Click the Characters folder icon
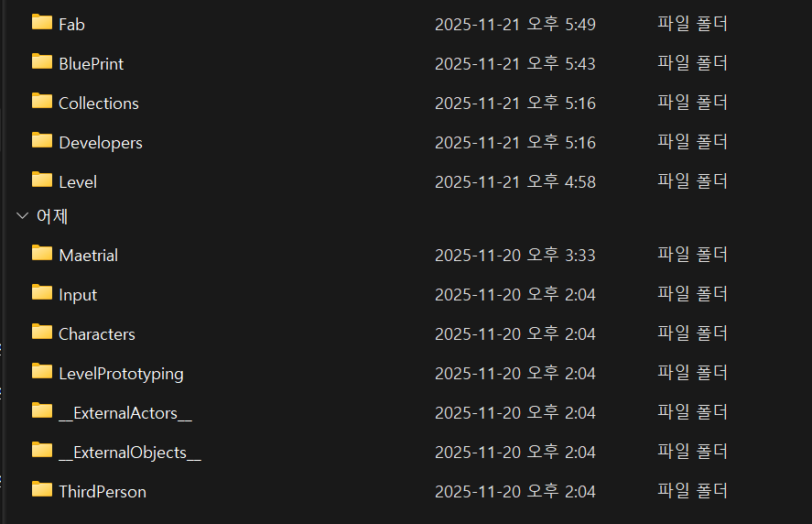Image resolution: width=812 pixels, height=524 pixels. pos(42,332)
